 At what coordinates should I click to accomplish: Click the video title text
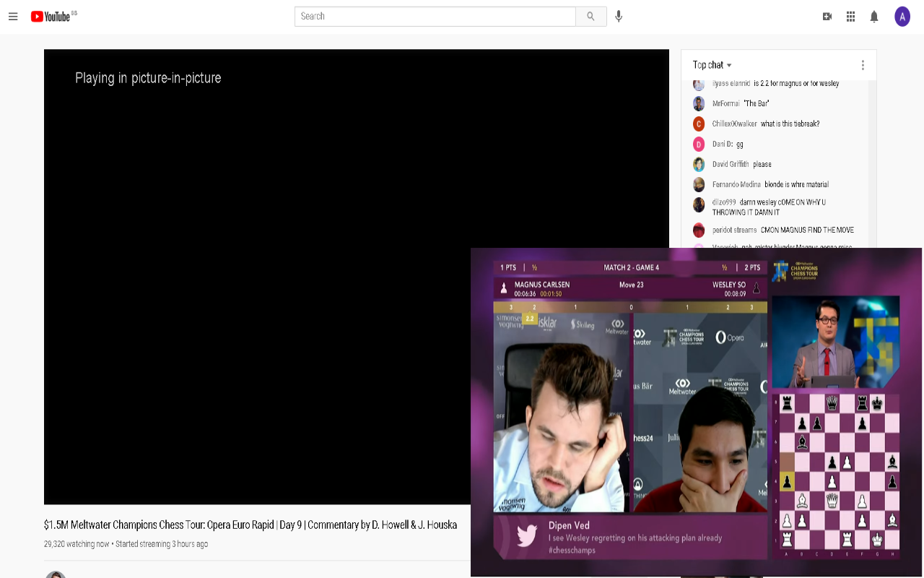coord(250,525)
